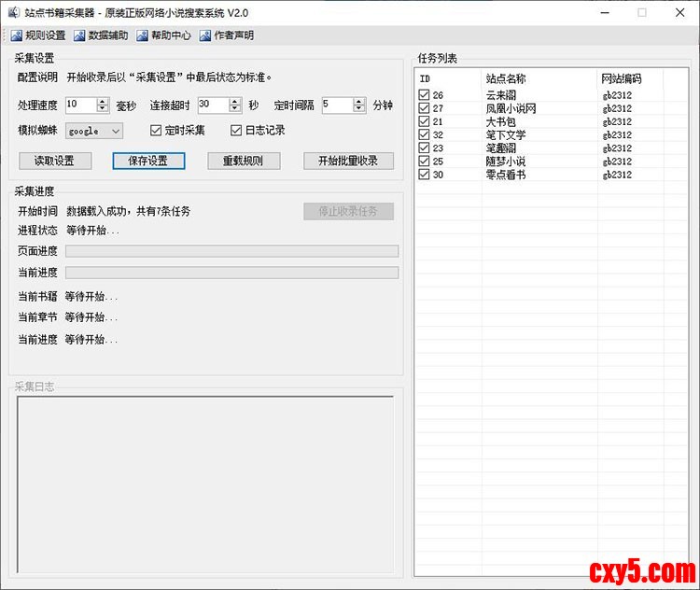Image resolution: width=700 pixels, height=590 pixels.
Task: Decrease 处理速度 with the down arrow
Action: click(103, 108)
